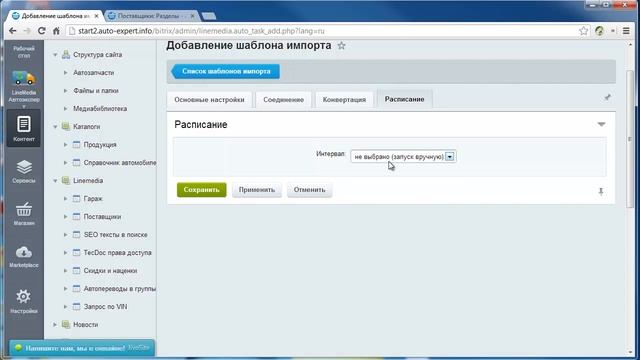Viewport: 640px width, 360px height.
Task: Expand the Продукция tree arrow
Action: click(x=65, y=144)
